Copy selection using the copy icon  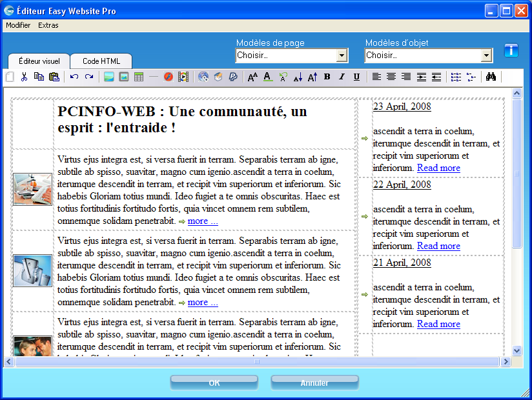point(39,77)
